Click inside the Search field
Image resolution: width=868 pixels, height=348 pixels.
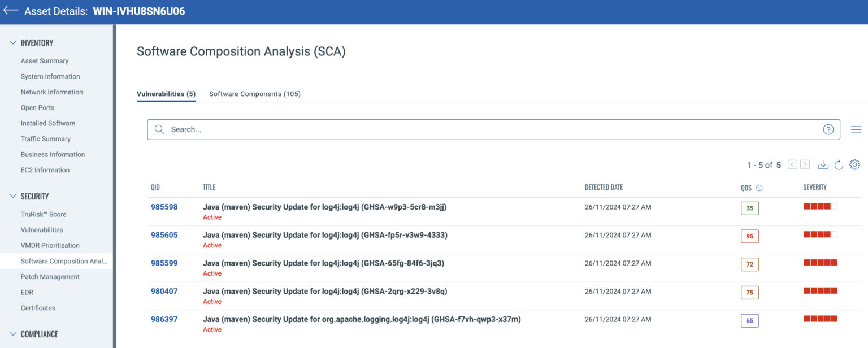[x=396, y=129]
